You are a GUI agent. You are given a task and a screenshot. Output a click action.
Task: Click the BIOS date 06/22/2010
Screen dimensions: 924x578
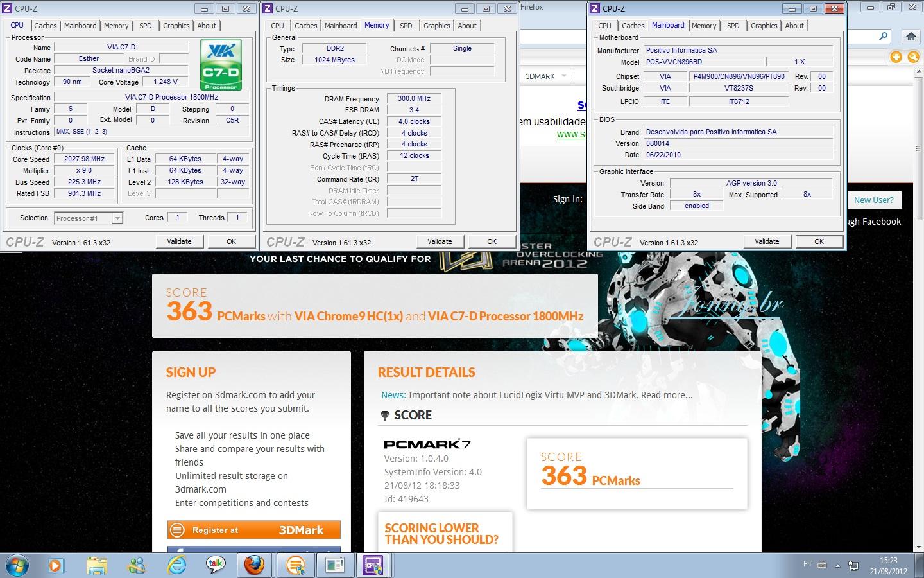pyautogui.click(x=738, y=155)
